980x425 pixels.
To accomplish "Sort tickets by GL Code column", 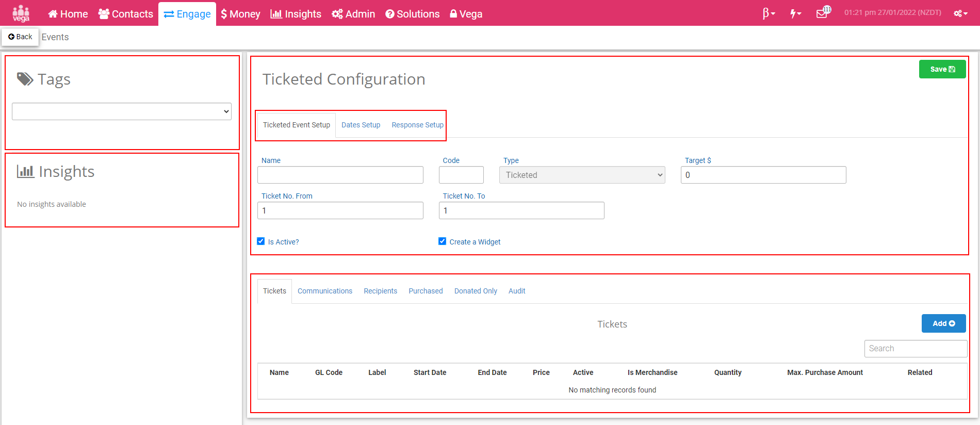I will [329, 372].
